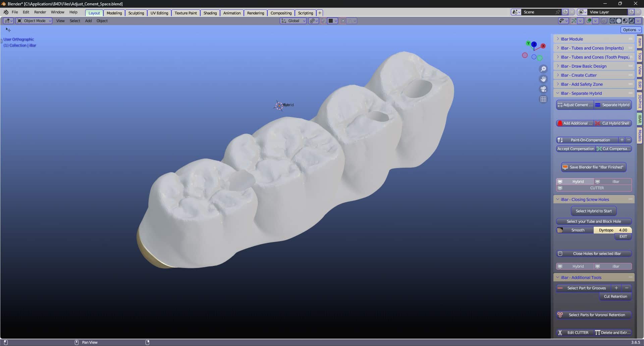Image resolution: width=644 pixels, height=346 pixels.
Task: Open viewport shading options dropdown arrow
Action: 638,21
